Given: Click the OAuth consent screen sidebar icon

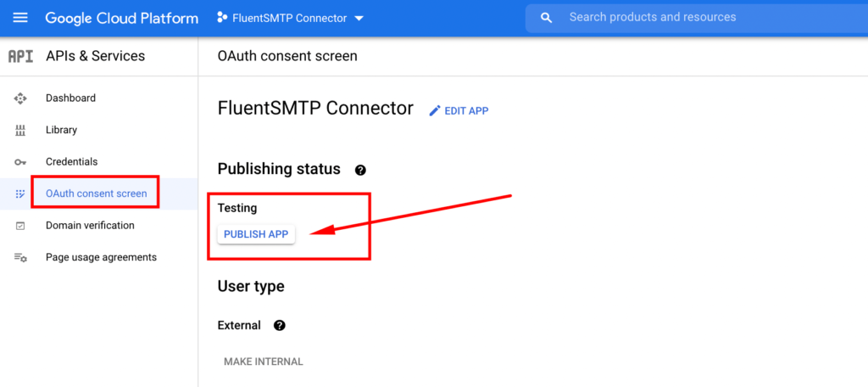Looking at the screenshot, I should [x=20, y=194].
